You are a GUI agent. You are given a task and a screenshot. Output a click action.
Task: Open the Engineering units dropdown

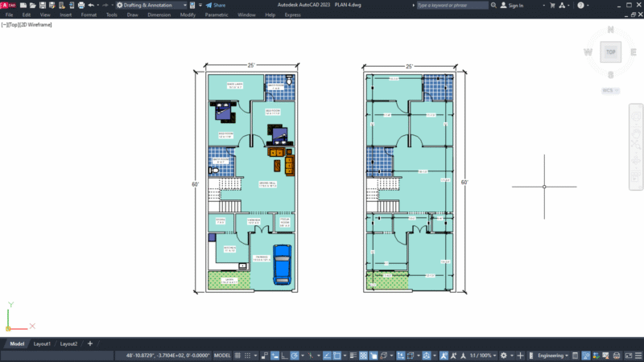tap(553, 356)
